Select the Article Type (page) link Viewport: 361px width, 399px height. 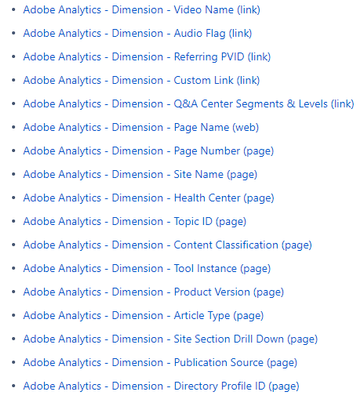143,315
